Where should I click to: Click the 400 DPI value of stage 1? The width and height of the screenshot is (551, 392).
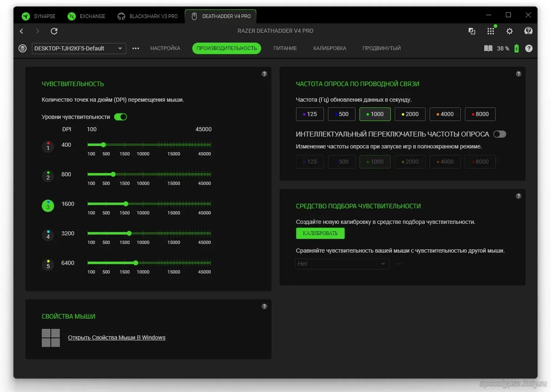tap(66, 145)
